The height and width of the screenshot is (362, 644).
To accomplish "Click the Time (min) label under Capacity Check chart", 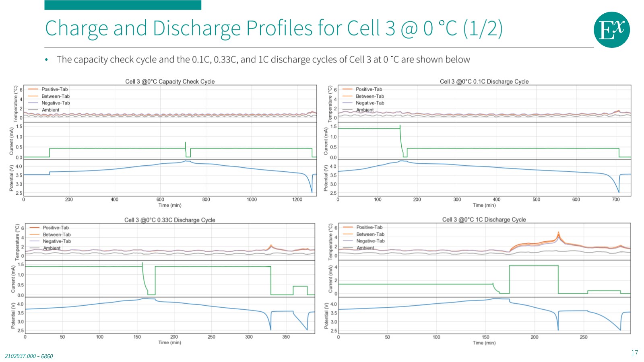I will coord(170,205).
